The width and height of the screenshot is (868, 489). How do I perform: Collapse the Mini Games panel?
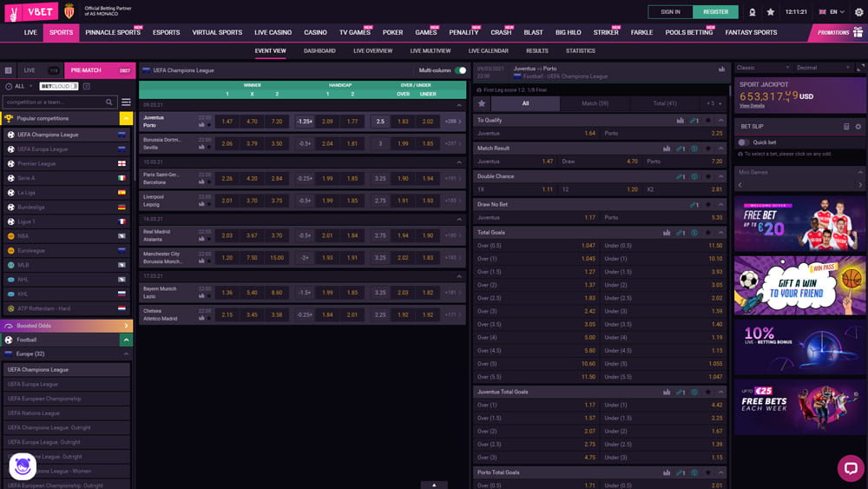(x=859, y=172)
